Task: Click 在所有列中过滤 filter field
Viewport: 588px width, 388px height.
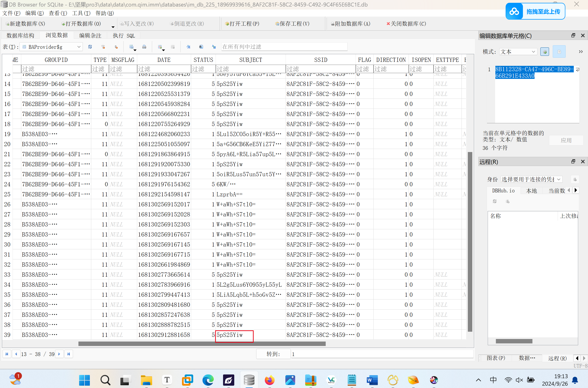Action: [284, 47]
